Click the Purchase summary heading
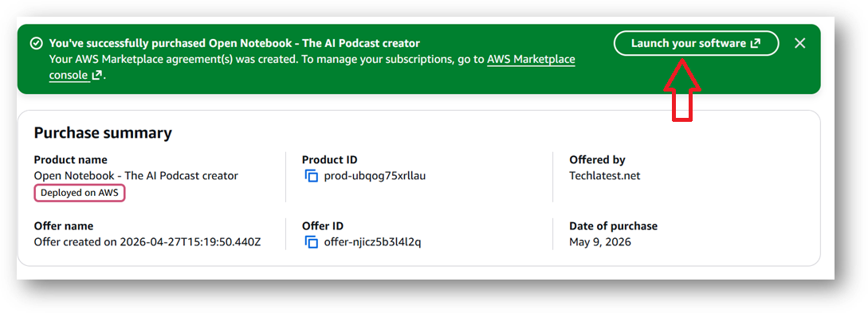 click(103, 133)
